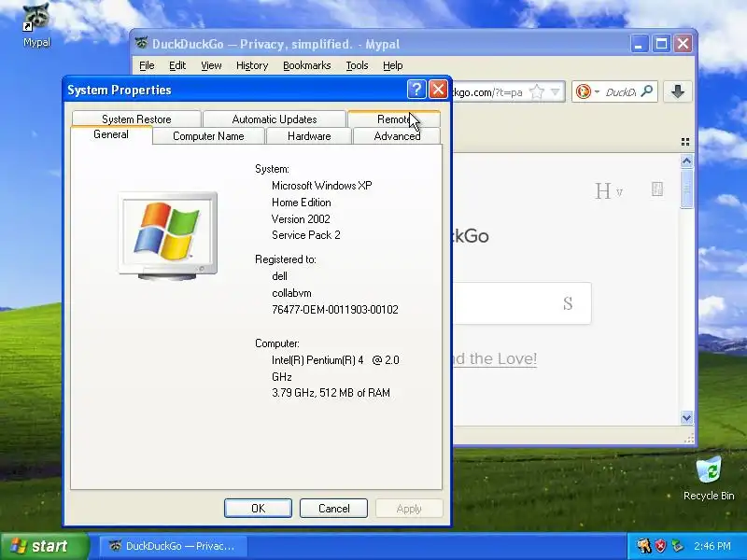Image resolution: width=747 pixels, height=560 pixels.
Task: Open the Edit menu in Mypal
Action: point(177,65)
